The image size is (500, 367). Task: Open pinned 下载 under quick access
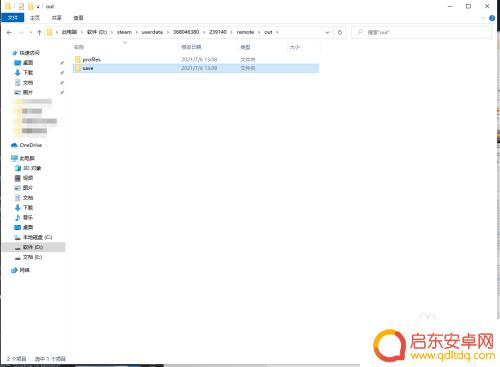28,72
